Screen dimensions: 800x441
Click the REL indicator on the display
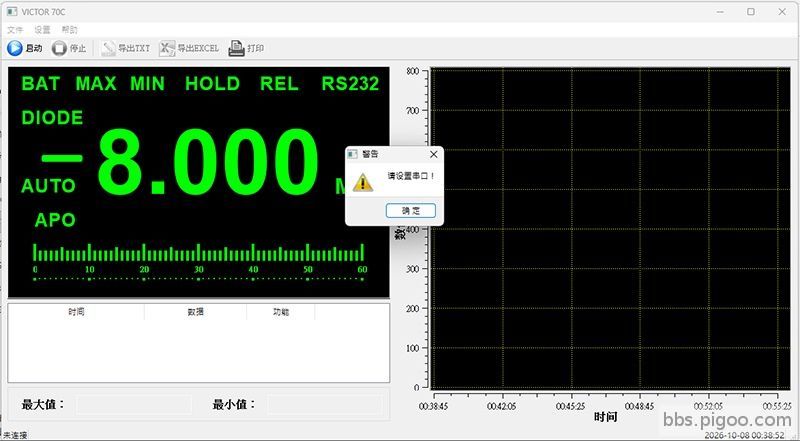[x=279, y=84]
